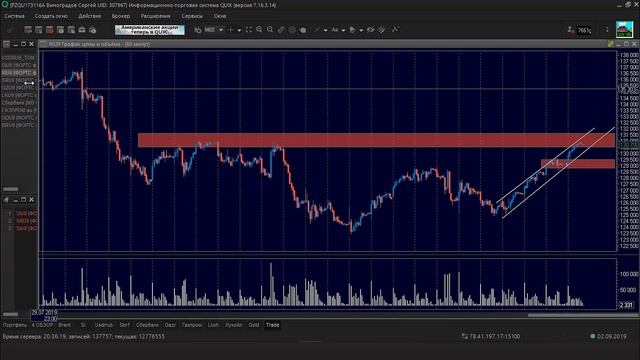
Task: Click the chart settings icon at toolbar end
Action: coord(396,30)
